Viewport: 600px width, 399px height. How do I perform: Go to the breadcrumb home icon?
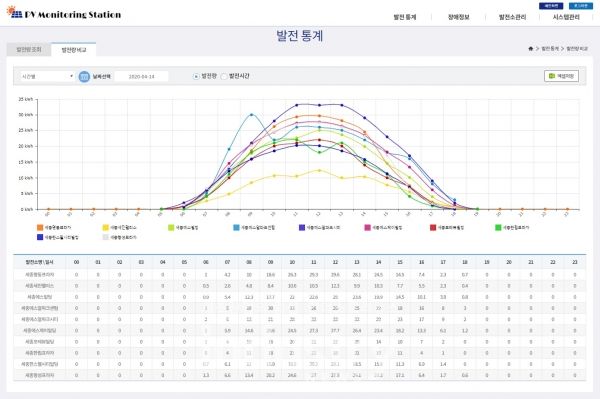530,49
